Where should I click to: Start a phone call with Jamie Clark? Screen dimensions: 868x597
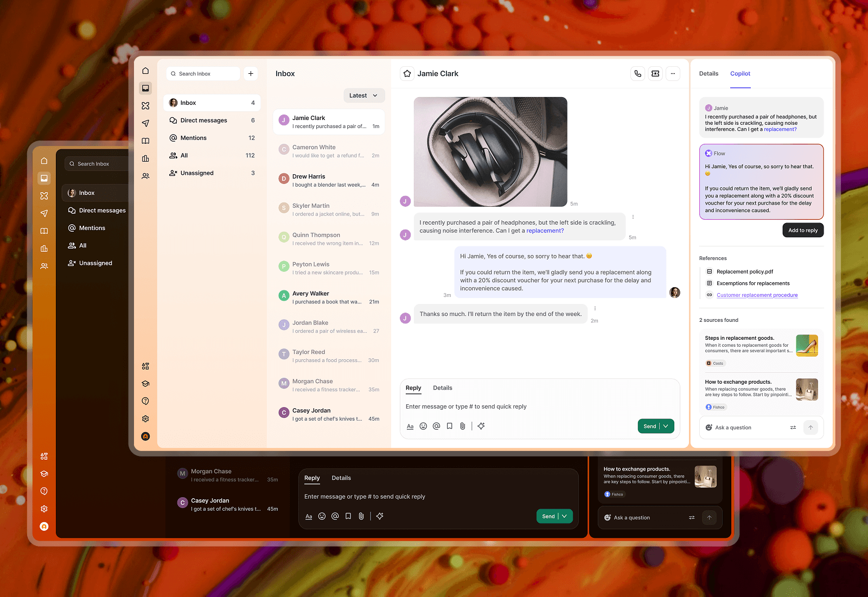click(638, 74)
